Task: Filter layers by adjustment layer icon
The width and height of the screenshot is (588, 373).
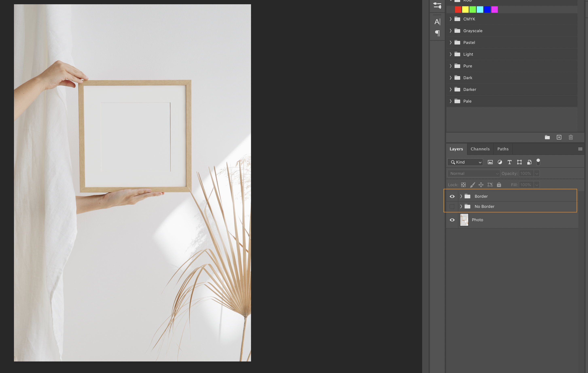Action: 500,162
